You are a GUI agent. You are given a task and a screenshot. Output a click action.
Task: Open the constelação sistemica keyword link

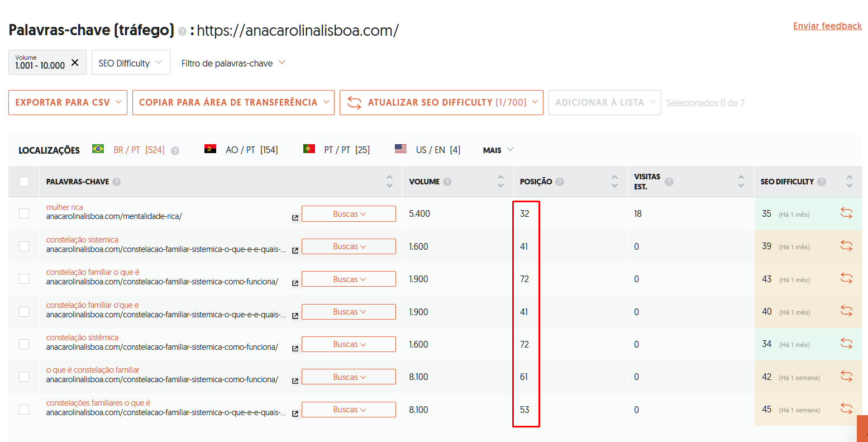(x=82, y=240)
